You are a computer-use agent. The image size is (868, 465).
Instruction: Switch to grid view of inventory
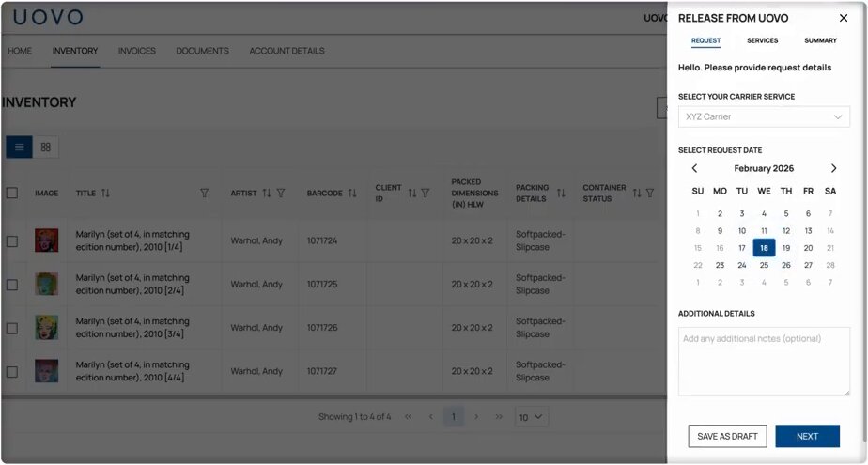[46, 147]
